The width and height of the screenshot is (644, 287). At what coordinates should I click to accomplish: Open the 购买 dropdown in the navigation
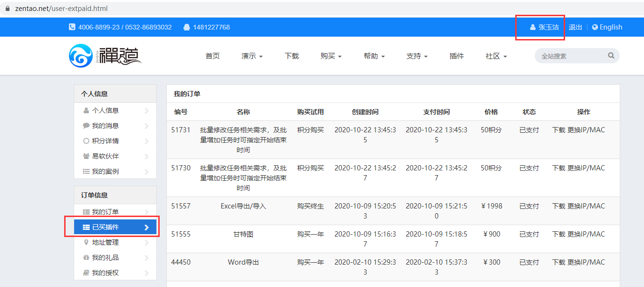(x=331, y=56)
